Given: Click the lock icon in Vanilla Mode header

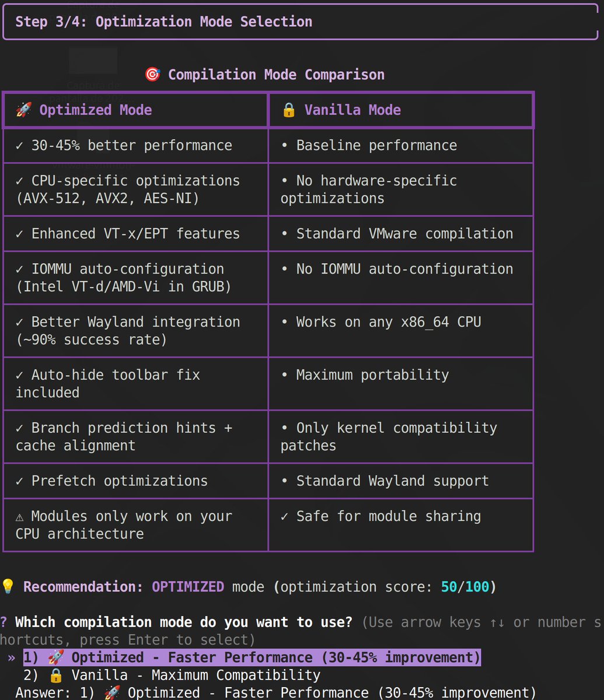Looking at the screenshot, I should (x=288, y=110).
